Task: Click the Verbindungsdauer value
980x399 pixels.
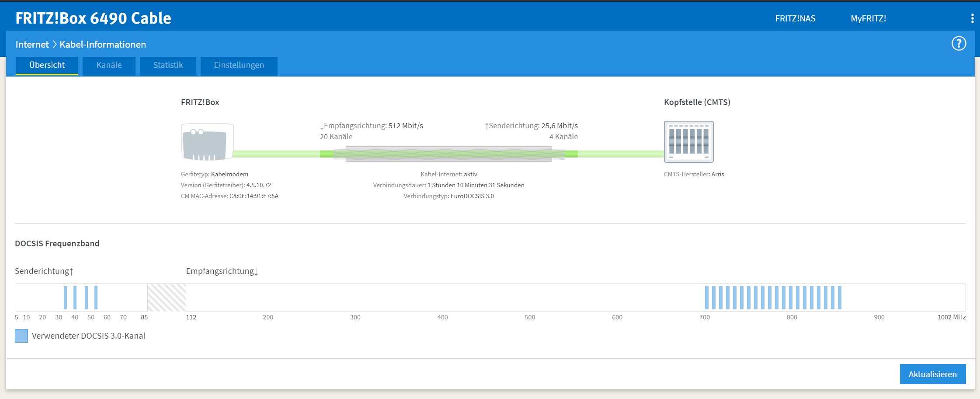Action: (476, 185)
